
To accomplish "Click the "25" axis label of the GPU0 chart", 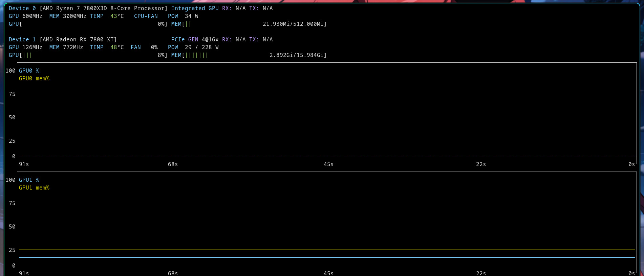I will coord(12,141).
